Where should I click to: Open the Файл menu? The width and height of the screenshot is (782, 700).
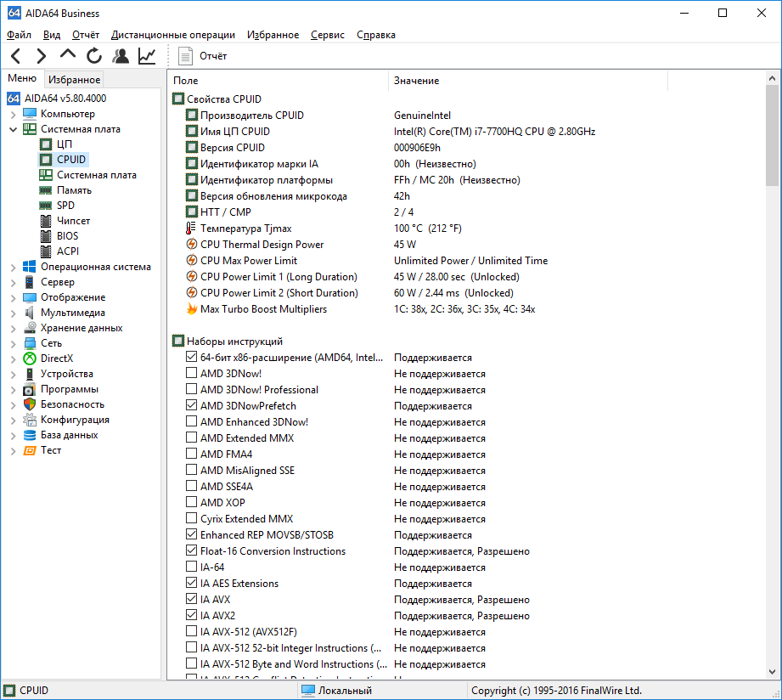click(x=19, y=35)
